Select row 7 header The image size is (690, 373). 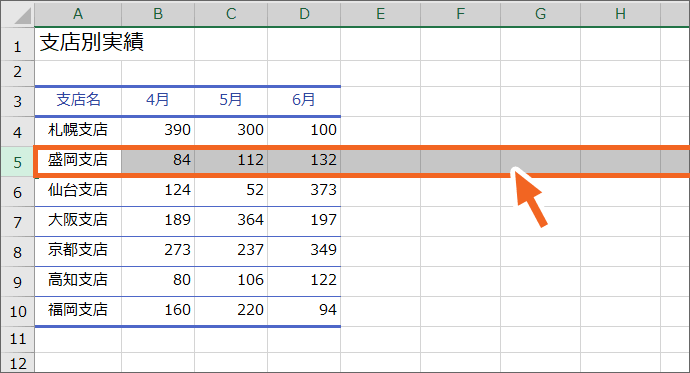tap(18, 222)
